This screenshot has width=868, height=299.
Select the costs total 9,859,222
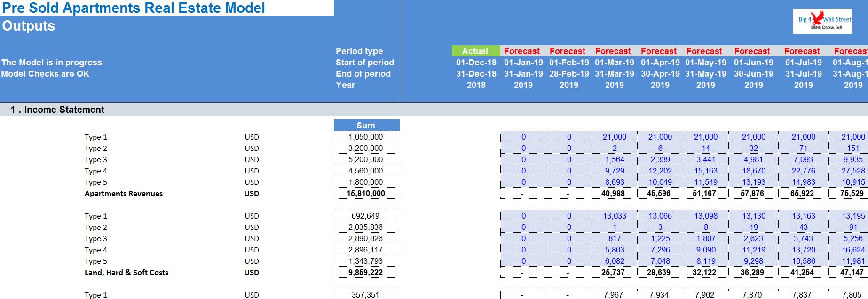[366, 272]
